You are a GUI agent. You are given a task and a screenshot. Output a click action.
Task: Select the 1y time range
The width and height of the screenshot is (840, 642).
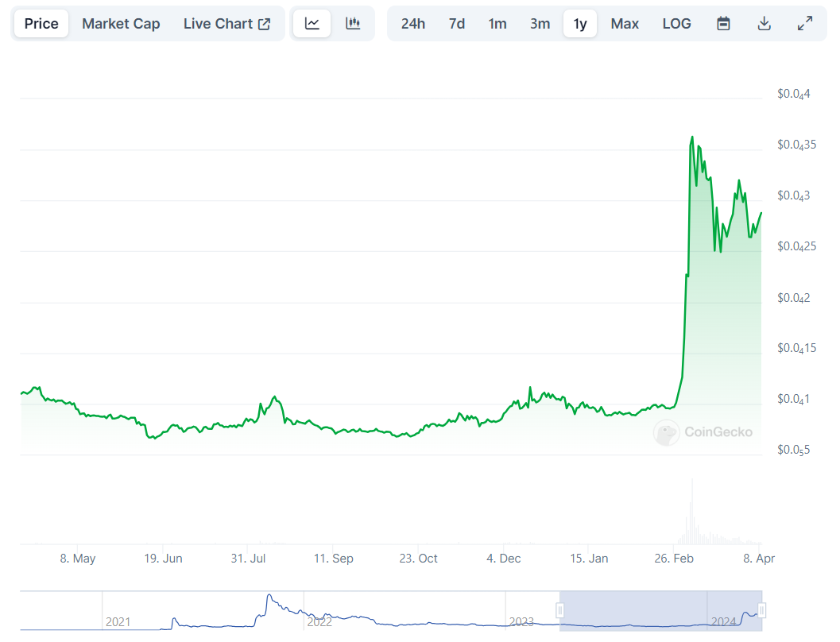click(580, 24)
